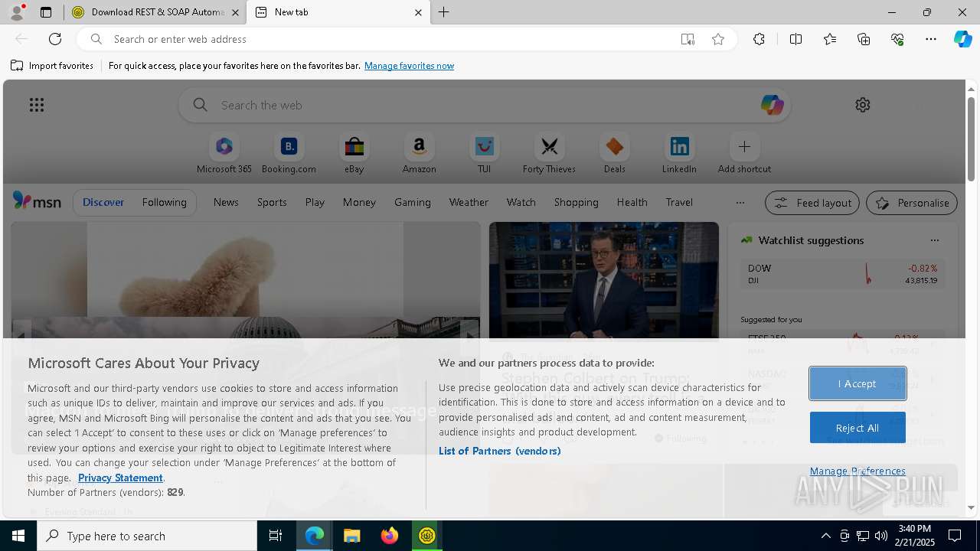Switch to the Download REST & SOAP tab
The image size is (980, 551).
pyautogui.click(x=154, y=12)
